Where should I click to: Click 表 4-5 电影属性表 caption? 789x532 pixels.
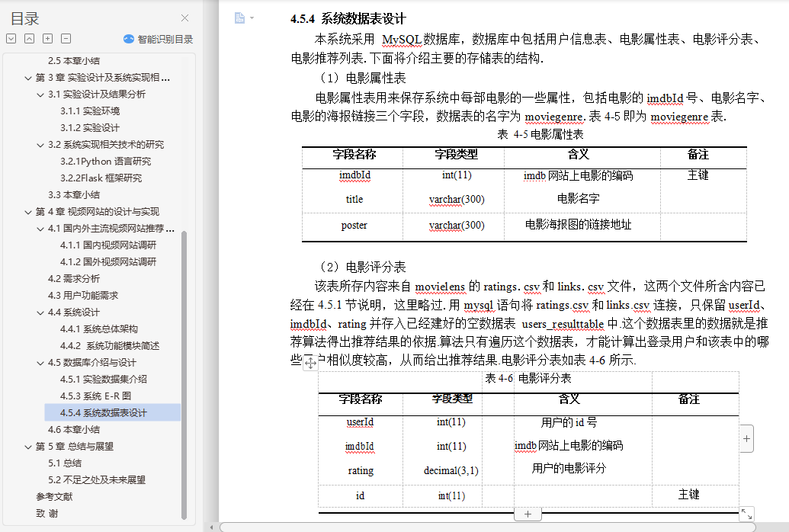540,134
